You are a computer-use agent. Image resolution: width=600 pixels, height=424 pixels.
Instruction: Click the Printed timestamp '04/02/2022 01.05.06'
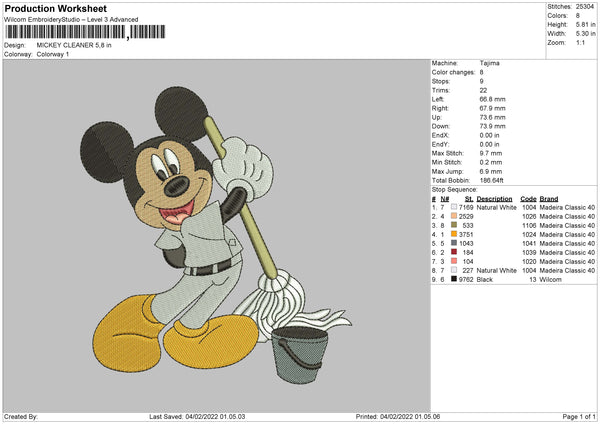[x=410, y=416]
